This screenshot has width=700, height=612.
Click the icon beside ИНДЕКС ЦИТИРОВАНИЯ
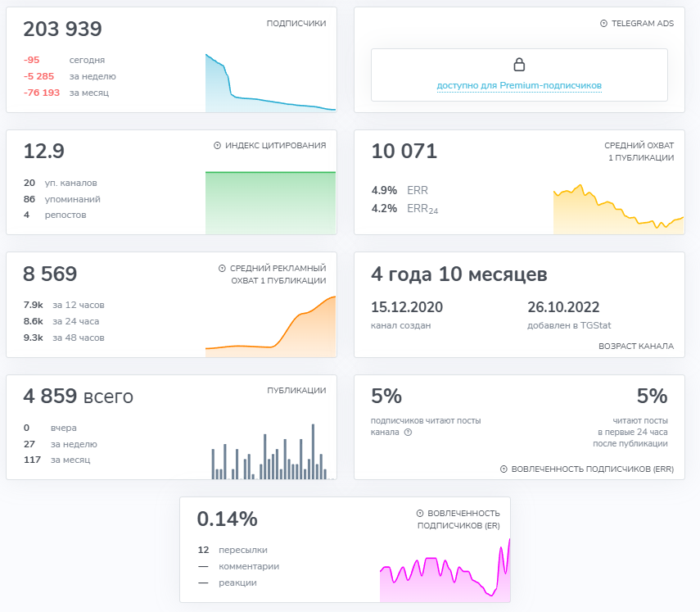coord(217,146)
